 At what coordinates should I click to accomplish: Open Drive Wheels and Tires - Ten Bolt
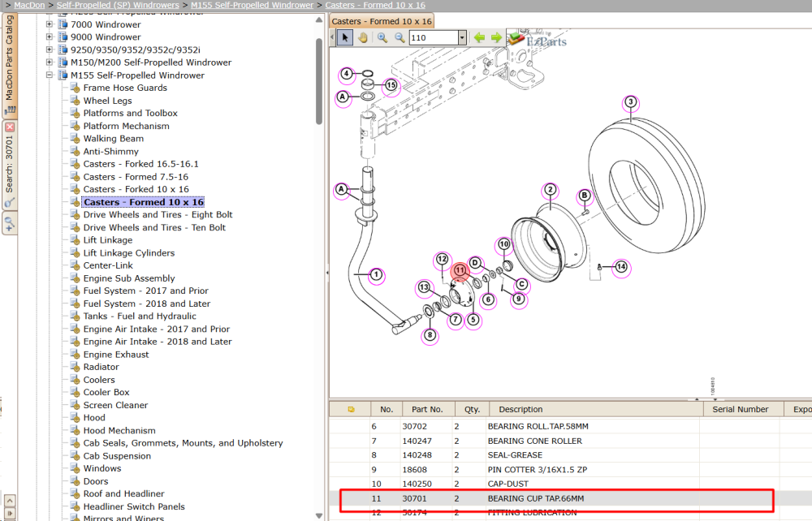click(x=154, y=228)
